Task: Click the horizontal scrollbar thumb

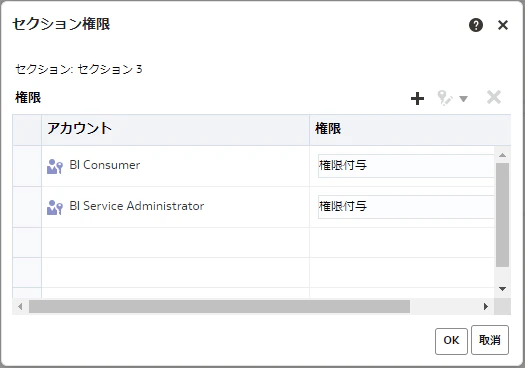Action: click(x=219, y=306)
